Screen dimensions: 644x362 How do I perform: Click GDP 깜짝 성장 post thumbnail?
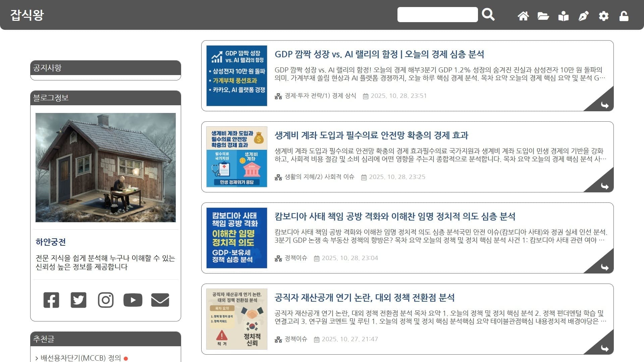[x=237, y=76]
